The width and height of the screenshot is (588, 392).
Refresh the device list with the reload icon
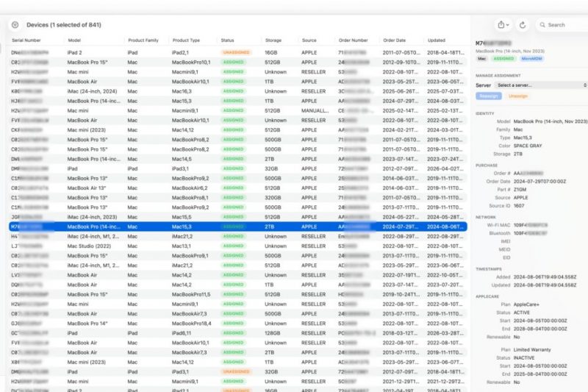tap(523, 25)
